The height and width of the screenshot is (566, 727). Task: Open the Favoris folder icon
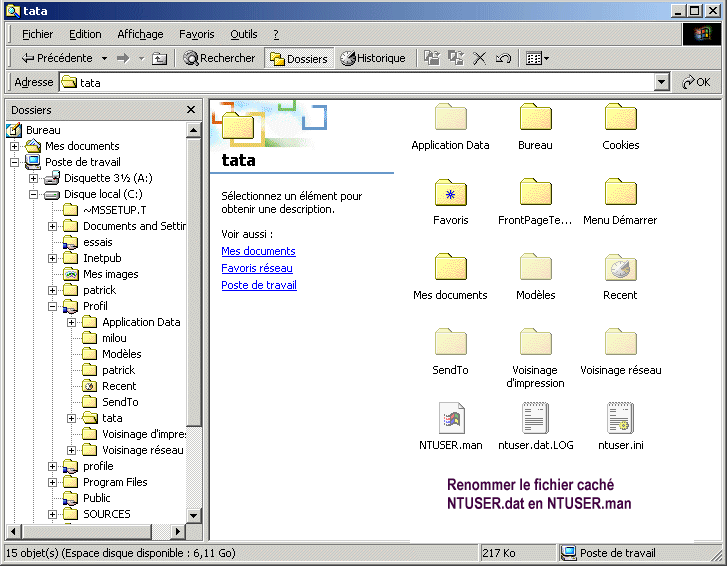coord(450,193)
